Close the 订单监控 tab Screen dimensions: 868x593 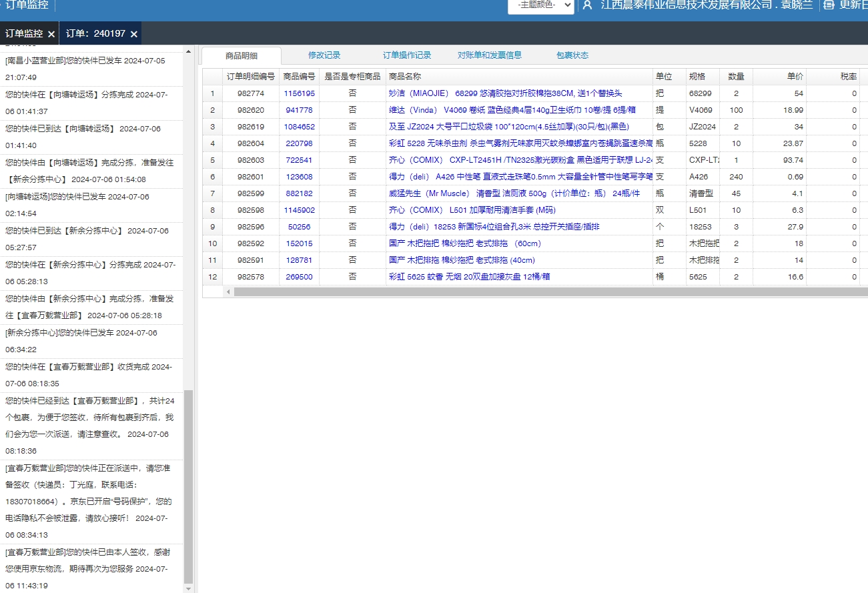pos(51,34)
